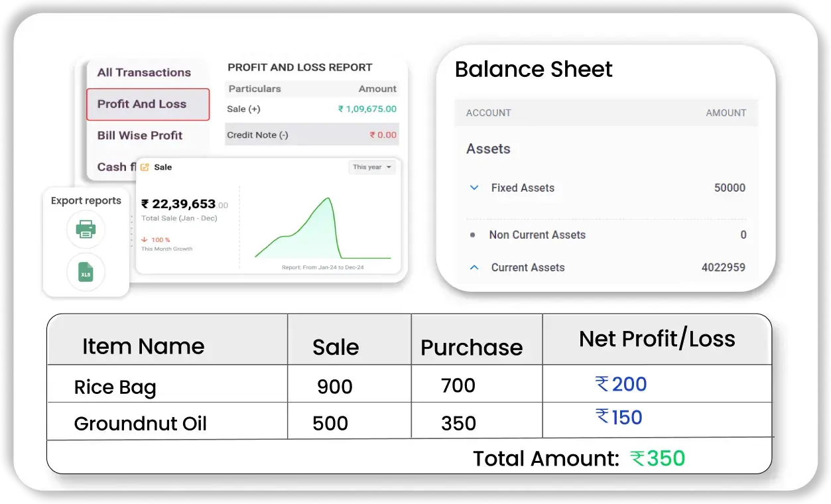Open the This year dropdown
The width and height of the screenshot is (831, 504).
(371, 167)
